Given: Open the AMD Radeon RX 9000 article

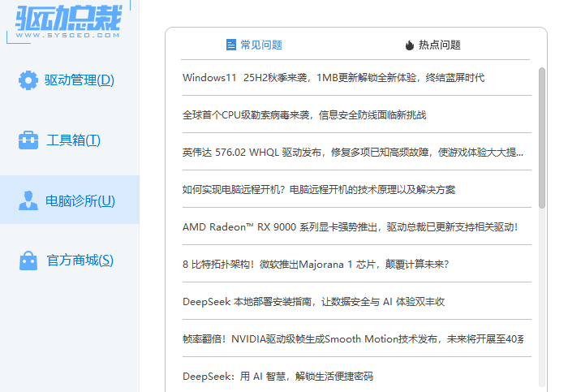Looking at the screenshot, I should (350, 226).
